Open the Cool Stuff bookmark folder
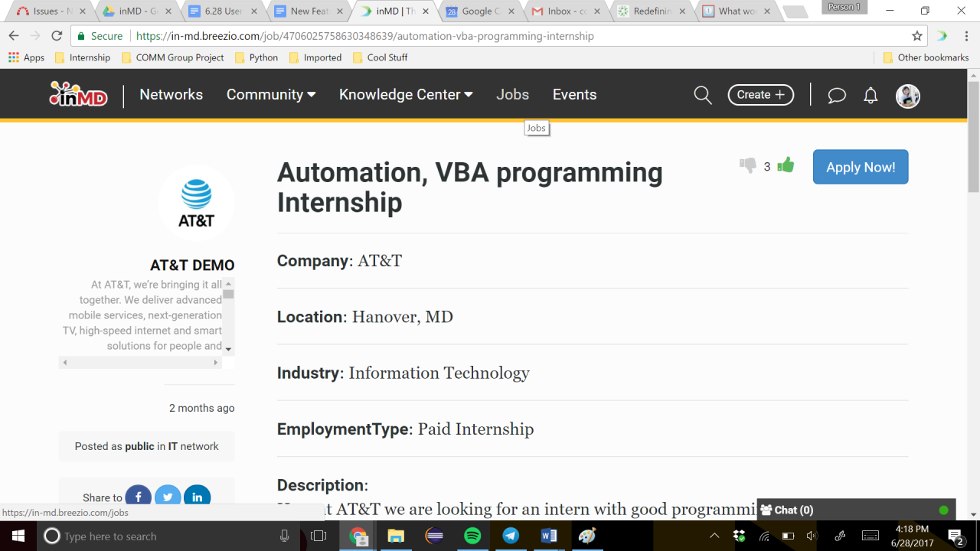The width and height of the screenshot is (980, 551). 380,57
